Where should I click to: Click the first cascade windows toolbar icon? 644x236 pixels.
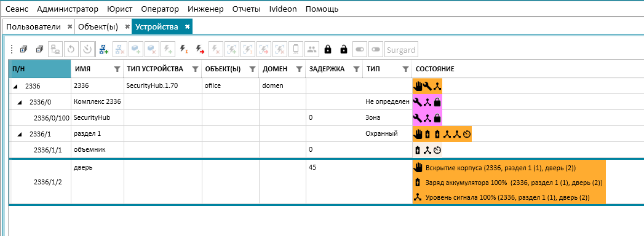(23, 50)
